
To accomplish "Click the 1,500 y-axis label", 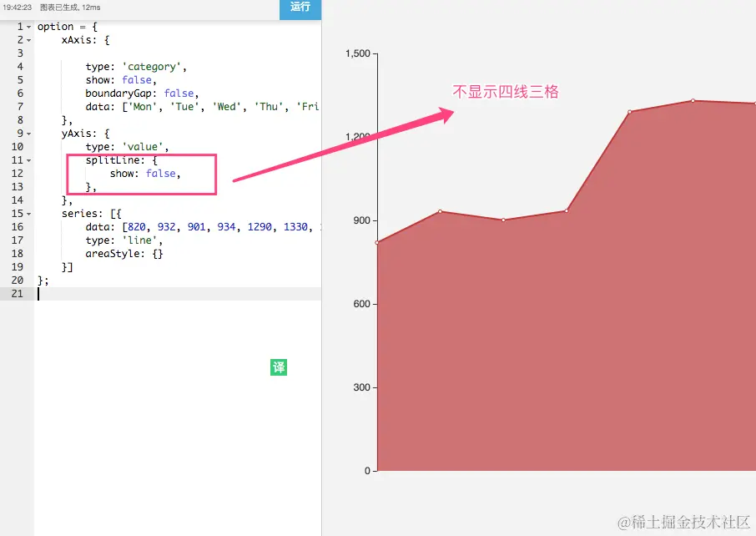I will coord(358,53).
